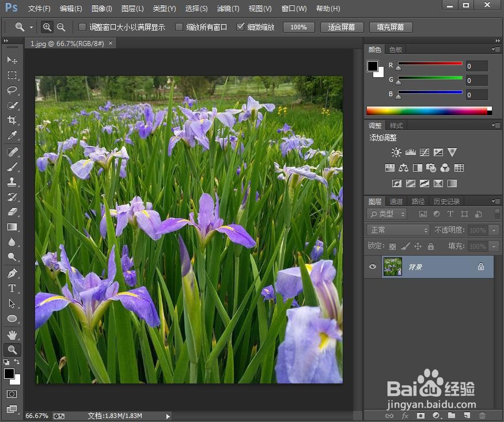Select the Pen tool
Image resolution: width=504 pixels, height=422 pixels.
pyautogui.click(x=12, y=273)
